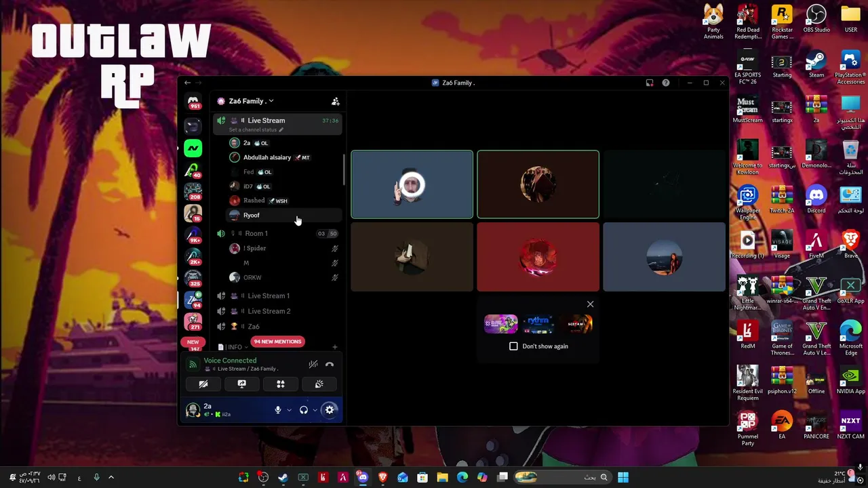The height and width of the screenshot is (488, 868).
Task: Open the Discord inbox icon in title bar
Action: (x=650, y=83)
